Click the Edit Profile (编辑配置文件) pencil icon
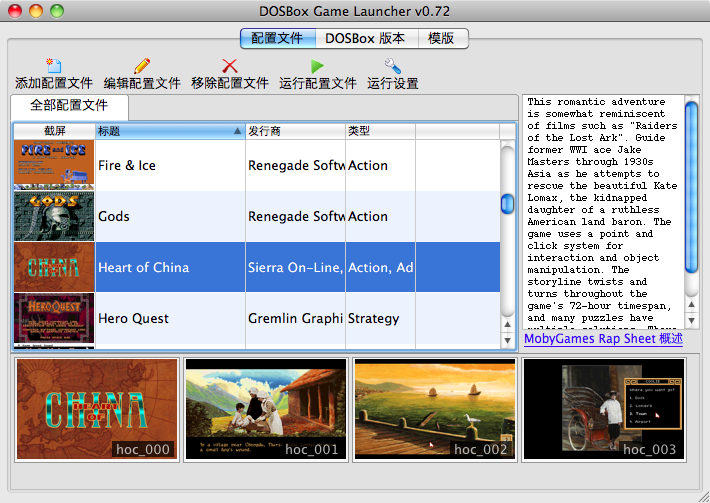Image resolution: width=710 pixels, height=503 pixels. 141,67
